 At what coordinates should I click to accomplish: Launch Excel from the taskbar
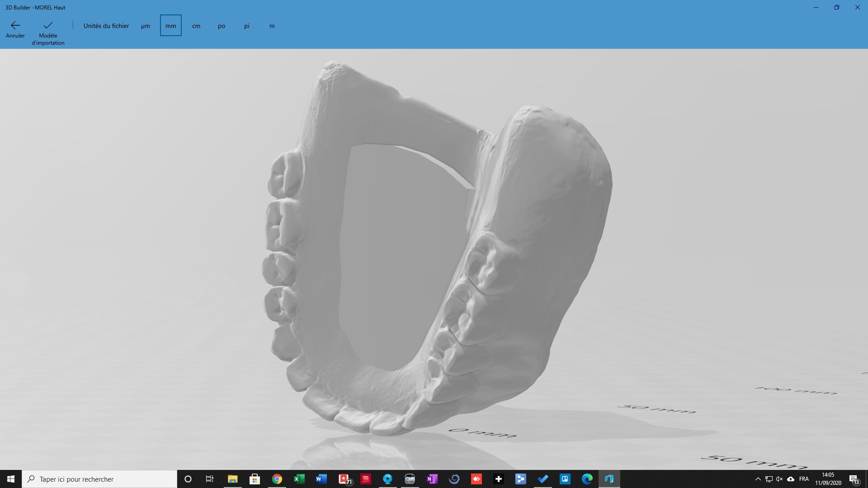(x=299, y=479)
